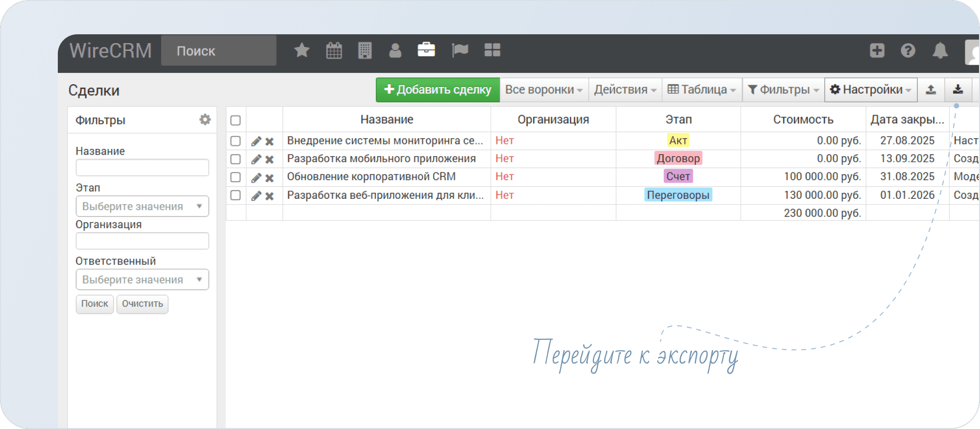
Task: Expand the Все воронки dropdown
Action: point(543,90)
